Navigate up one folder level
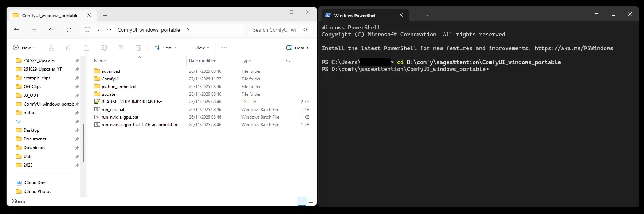 tap(51, 30)
